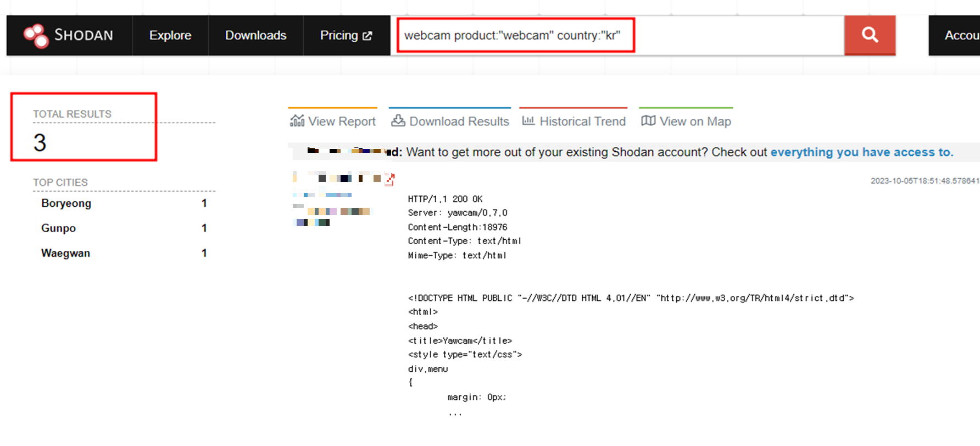Select the '<head>' tag line
980x446 pixels.
coord(422,326)
